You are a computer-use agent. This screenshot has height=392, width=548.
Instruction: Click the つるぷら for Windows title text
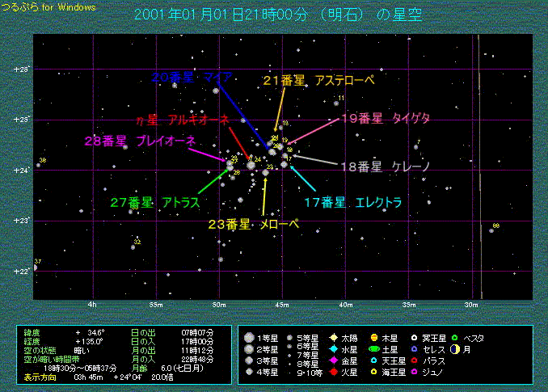point(48,6)
